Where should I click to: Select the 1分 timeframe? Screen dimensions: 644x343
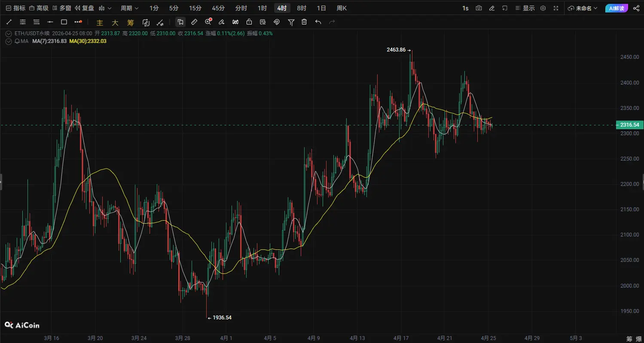[x=154, y=8]
